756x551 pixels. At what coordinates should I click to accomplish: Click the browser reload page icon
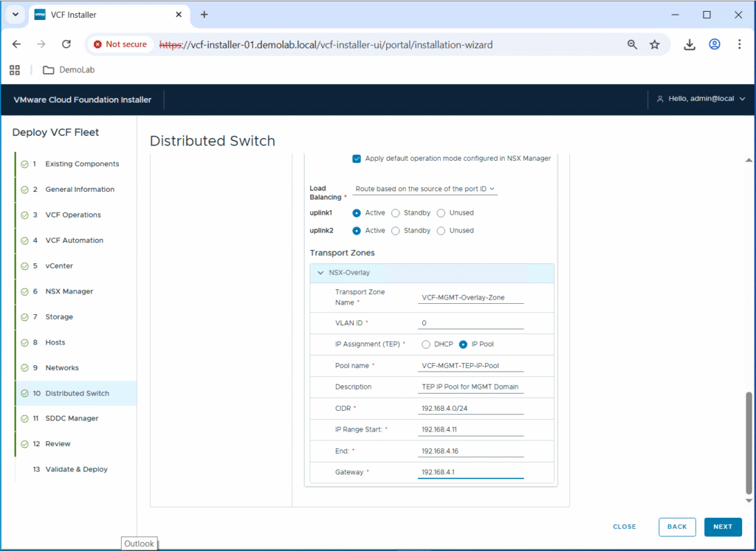(66, 44)
